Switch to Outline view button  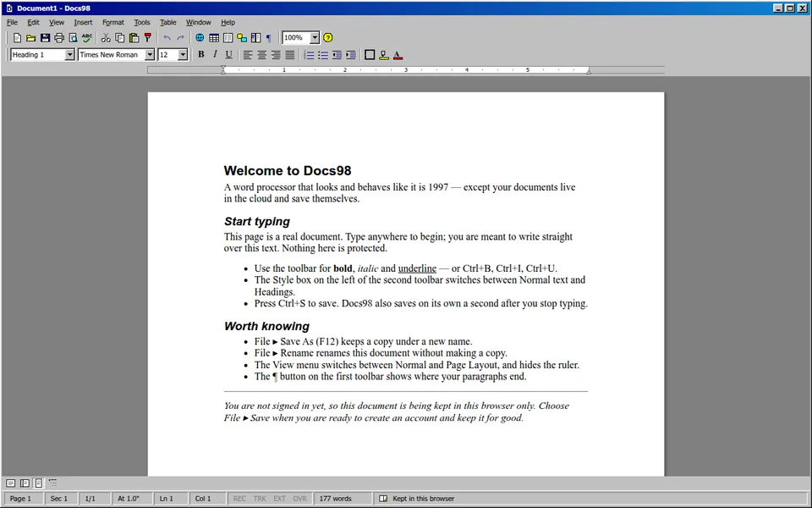[x=52, y=483]
